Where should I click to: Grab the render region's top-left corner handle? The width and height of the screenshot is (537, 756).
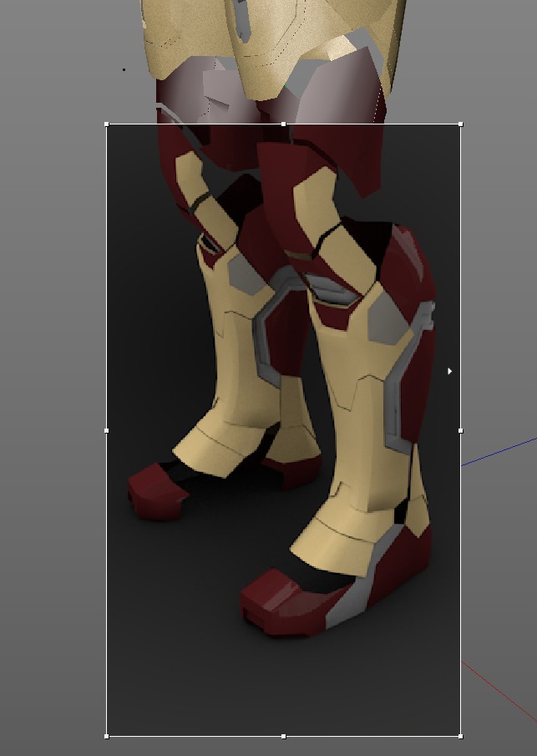pyautogui.click(x=107, y=124)
